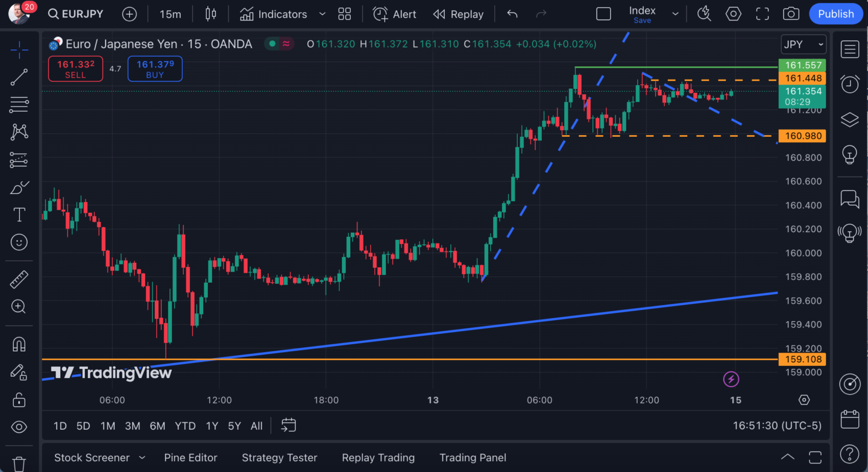Open the 15m interval dropdown
Viewport: 868px width, 472px height.
click(171, 14)
